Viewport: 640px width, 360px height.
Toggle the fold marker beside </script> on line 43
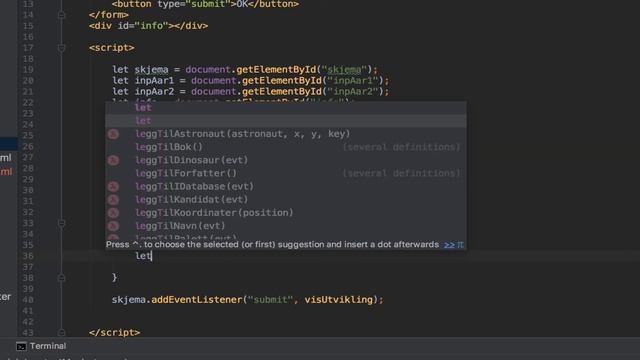[x=62, y=333]
